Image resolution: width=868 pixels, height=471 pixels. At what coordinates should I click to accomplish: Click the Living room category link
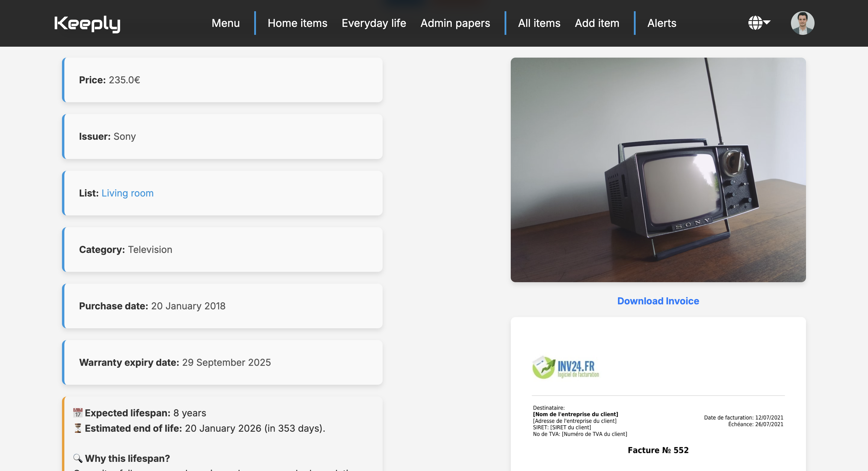tap(128, 193)
